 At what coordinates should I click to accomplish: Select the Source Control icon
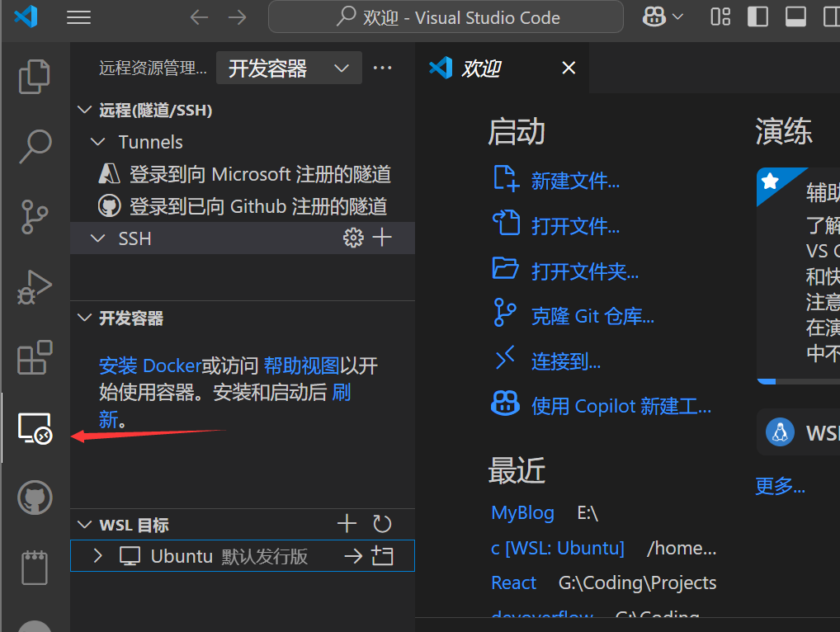tap(35, 217)
